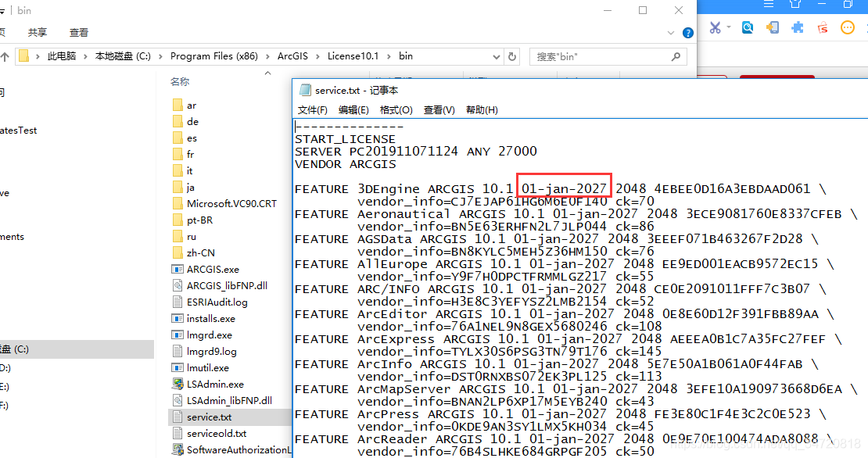868x458 pixels.
Task: Click the SERVER PC201911071124 line
Action: tap(416, 152)
